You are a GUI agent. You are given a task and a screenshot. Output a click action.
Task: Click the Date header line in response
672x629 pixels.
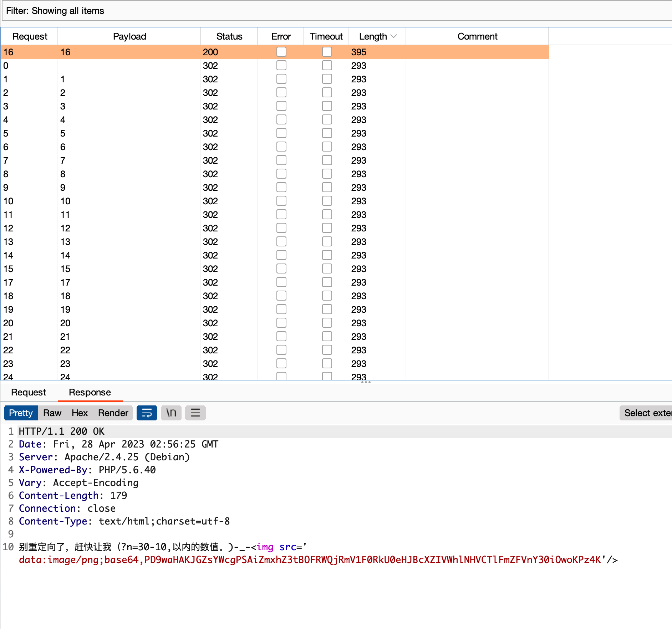click(118, 444)
